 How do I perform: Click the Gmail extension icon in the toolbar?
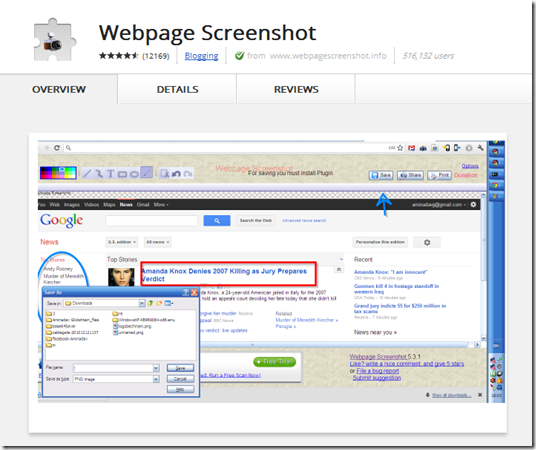point(412,148)
